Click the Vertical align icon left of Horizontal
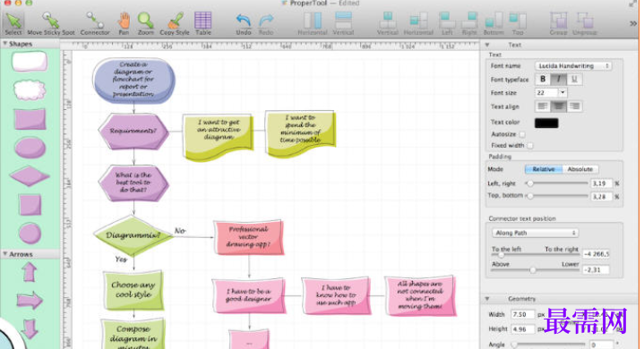Viewport: 644px width, 349px height. pyautogui.click(x=387, y=23)
